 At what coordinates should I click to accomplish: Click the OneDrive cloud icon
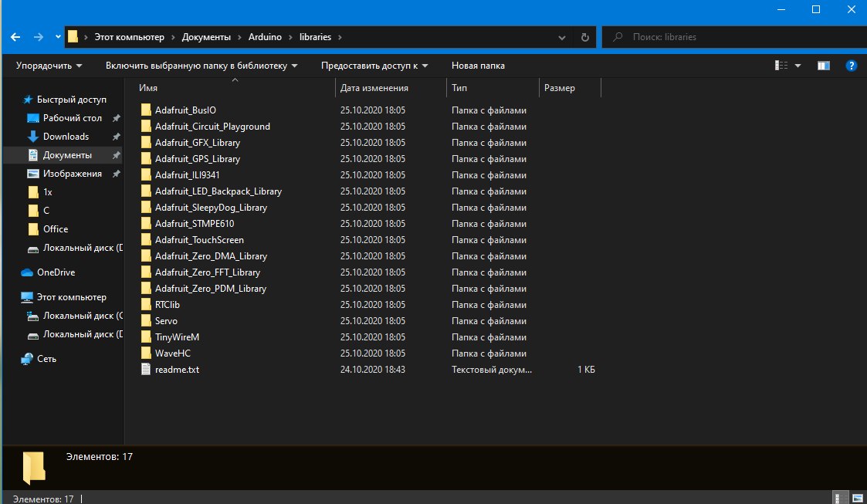pos(26,272)
